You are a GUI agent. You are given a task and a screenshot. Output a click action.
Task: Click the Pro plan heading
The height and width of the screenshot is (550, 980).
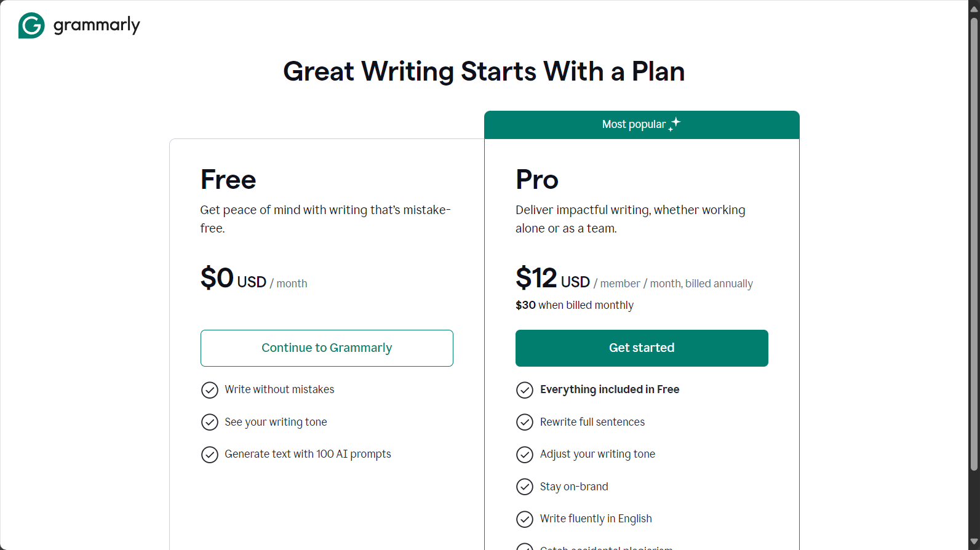coord(537,180)
